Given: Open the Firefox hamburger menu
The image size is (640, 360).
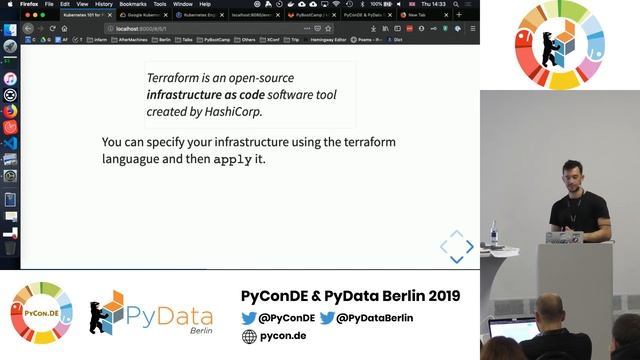Looking at the screenshot, I should point(473,29).
